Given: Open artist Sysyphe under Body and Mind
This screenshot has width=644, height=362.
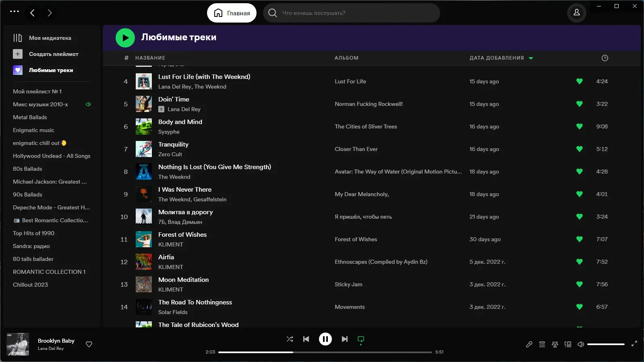Looking at the screenshot, I should (x=169, y=132).
